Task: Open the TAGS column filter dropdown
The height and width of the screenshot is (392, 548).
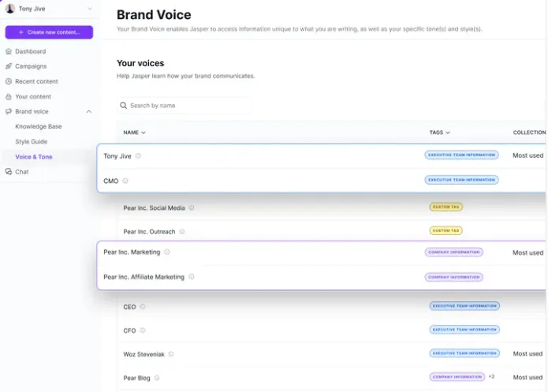Action: click(x=440, y=133)
